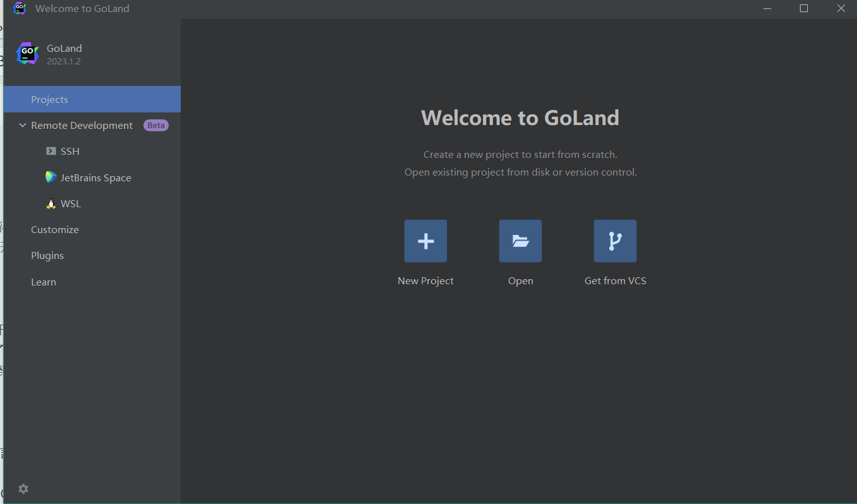Click the Get from VCS branch icon
Image resolution: width=857 pixels, height=504 pixels.
point(615,241)
